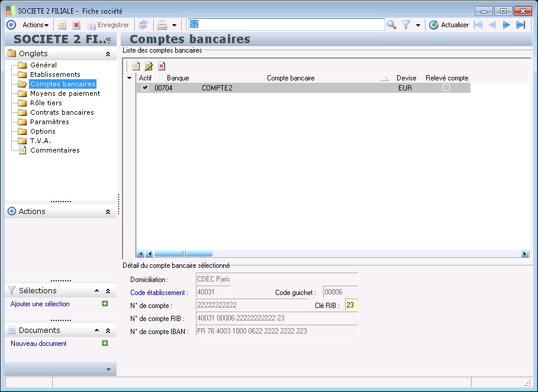Open the filter dropdown arrow
Screen dimensions: 538x392
point(418,25)
